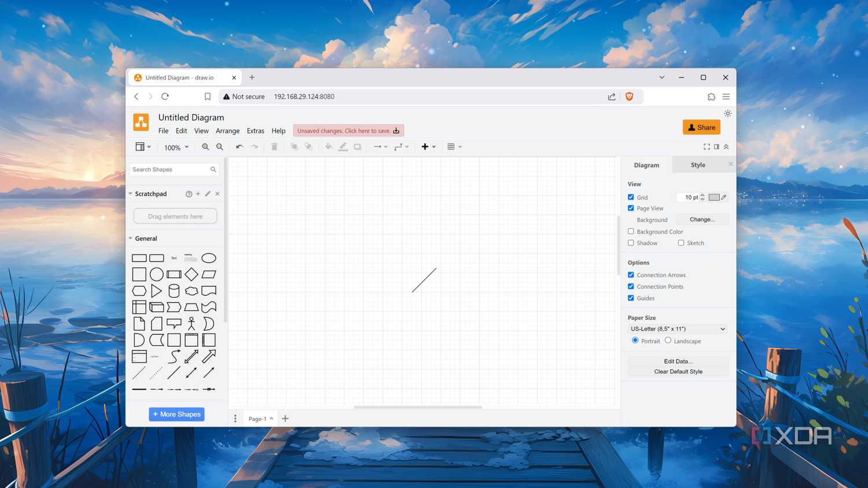Click the grid color swatch
Image resolution: width=868 pixels, height=488 pixels.
[x=714, y=197]
